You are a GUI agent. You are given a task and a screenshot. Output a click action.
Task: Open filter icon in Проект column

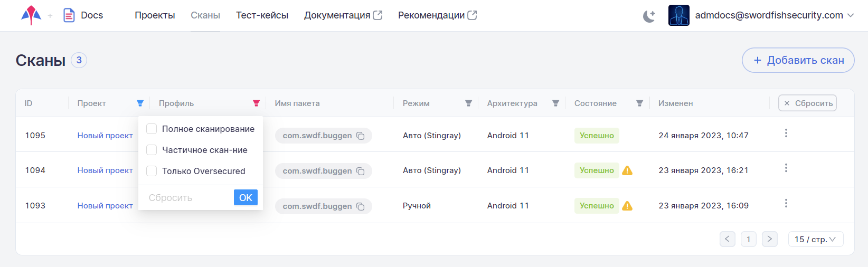tap(140, 103)
